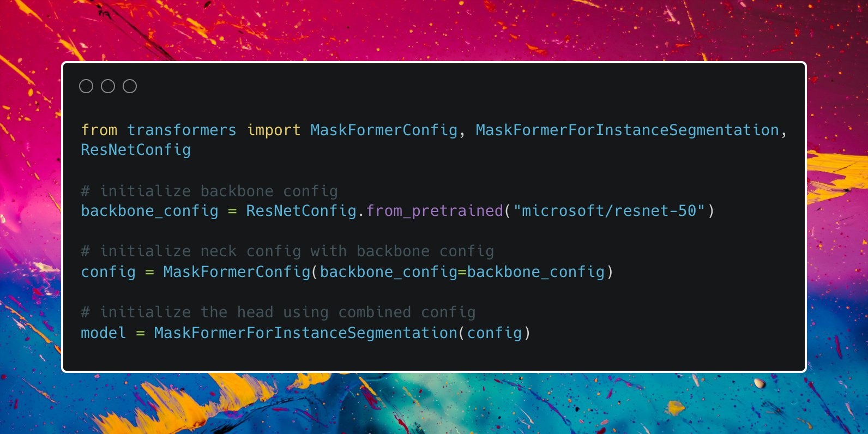Click the config argument inside the model constructor
Screen dimensions: 868x434
pos(494,333)
